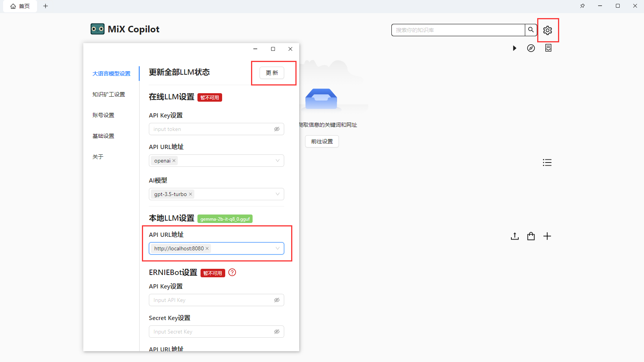Add new tab with plus icon
The height and width of the screenshot is (362, 644).
coord(46,6)
